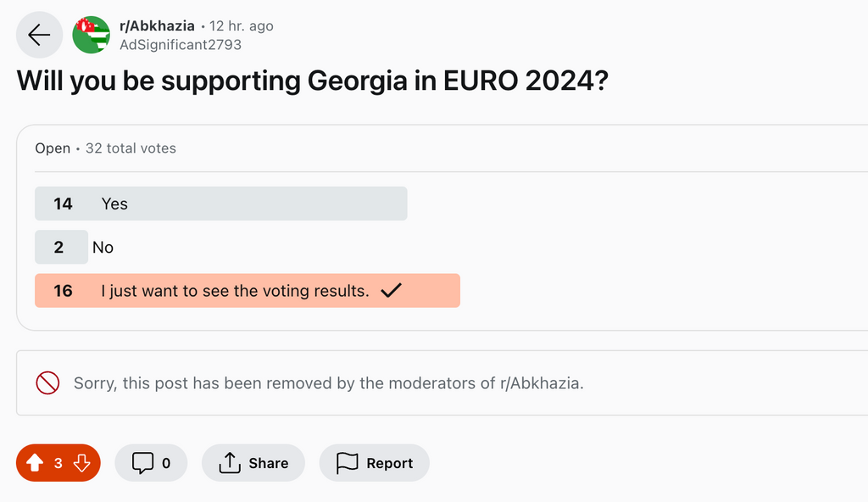This screenshot has width=868, height=502.
Task: Click the moderator removal notice text
Action: pyautogui.click(x=329, y=383)
